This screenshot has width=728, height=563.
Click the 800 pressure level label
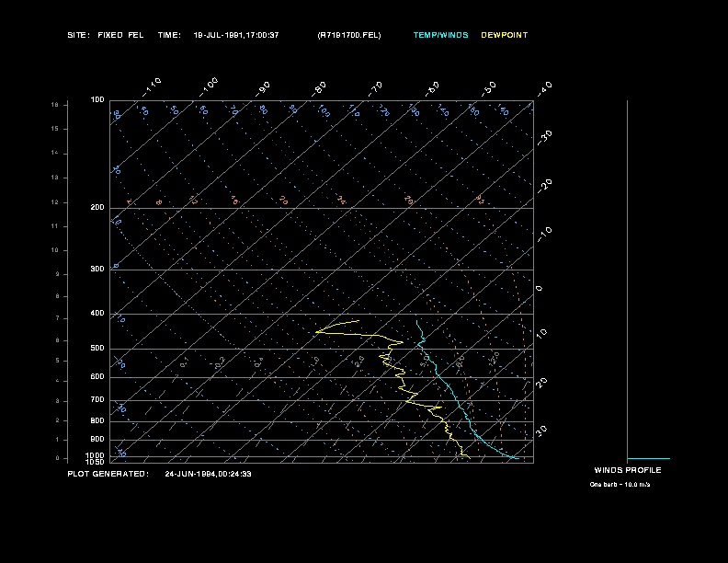pyautogui.click(x=97, y=420)
